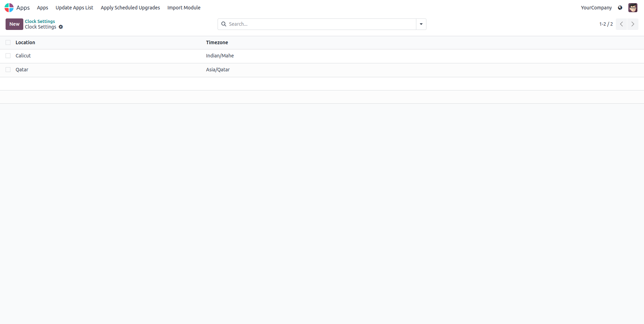Viewport: 644px width, 324px height.
Task: Open the Clock Settings gear menu
Action: tap(61, 27)
